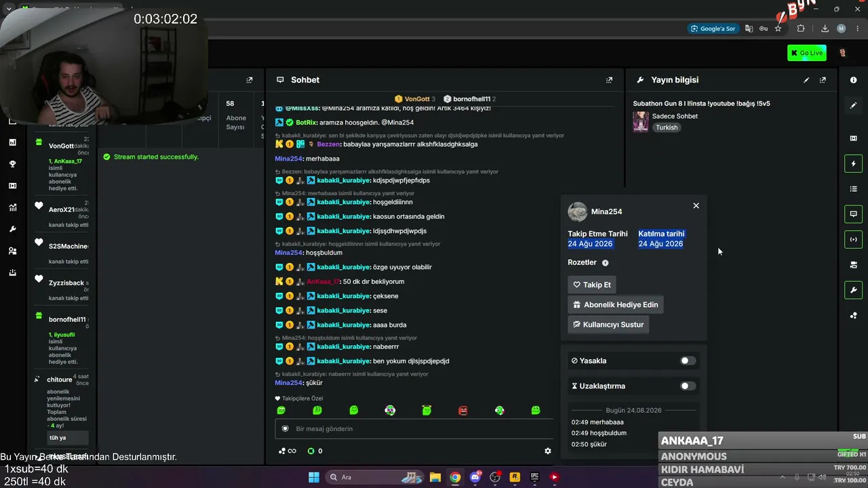868x488 pixels.
Task: Click the VonGott top gifter badge
Action: [x=415, y=99]
